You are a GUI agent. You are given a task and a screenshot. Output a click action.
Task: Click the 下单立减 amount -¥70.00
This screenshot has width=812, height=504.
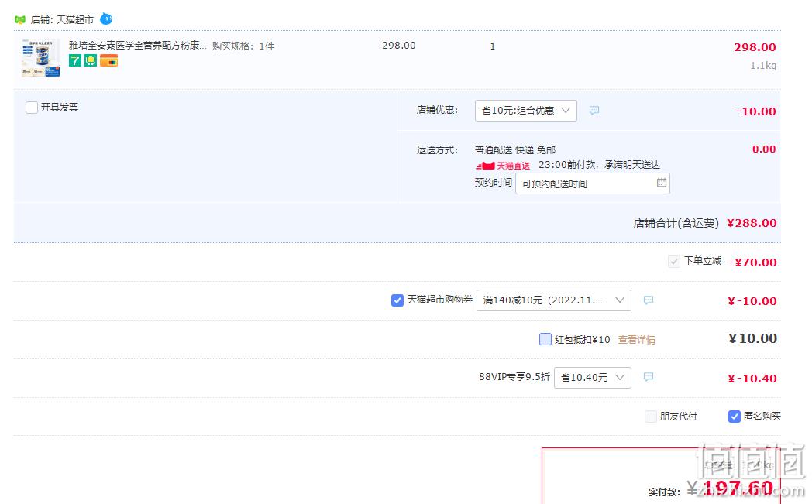pos(752,262)
